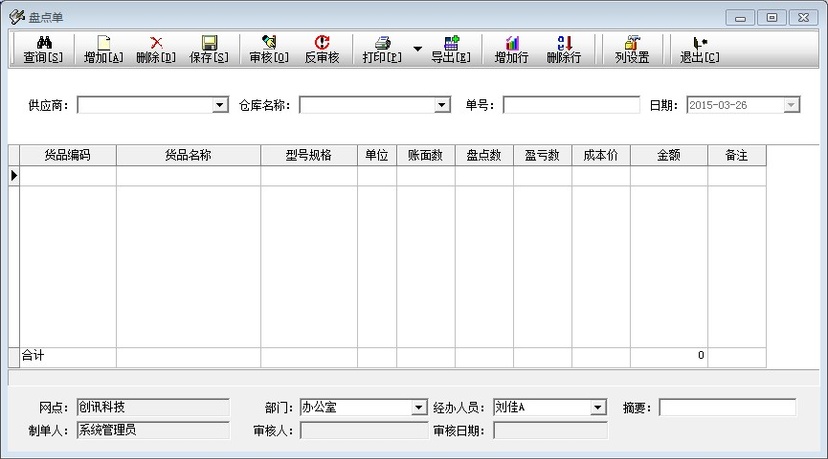Screen dimensions: 828x459
Task: Open the 供应商 supplier dropdown
Action: point(221,105)
